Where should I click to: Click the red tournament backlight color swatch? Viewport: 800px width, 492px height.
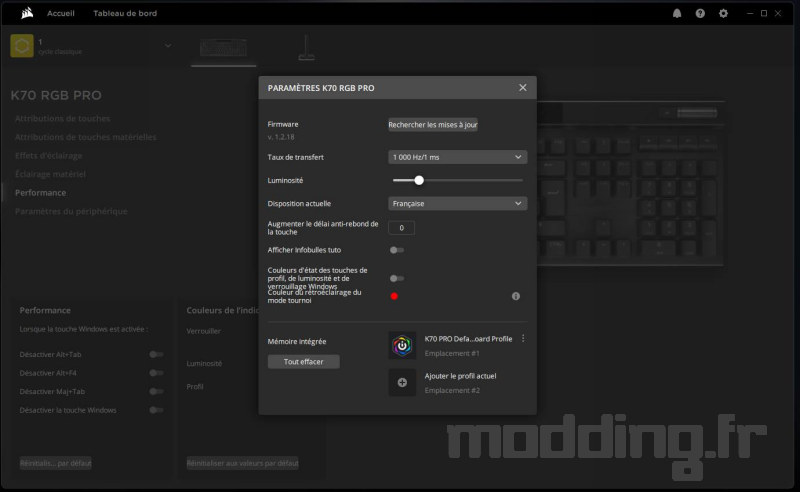pyautogui.click(x=394, y=296)
